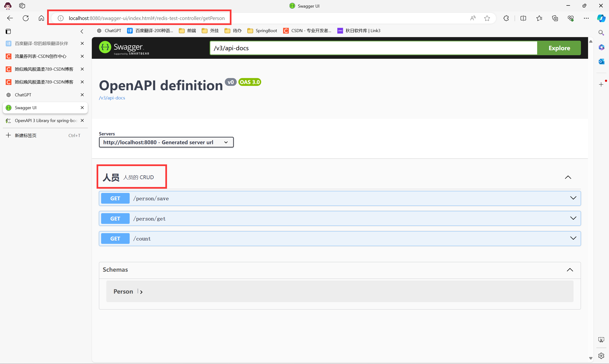View site information icon in address bar
609x364 pixels.
click(x=61, y=18)
